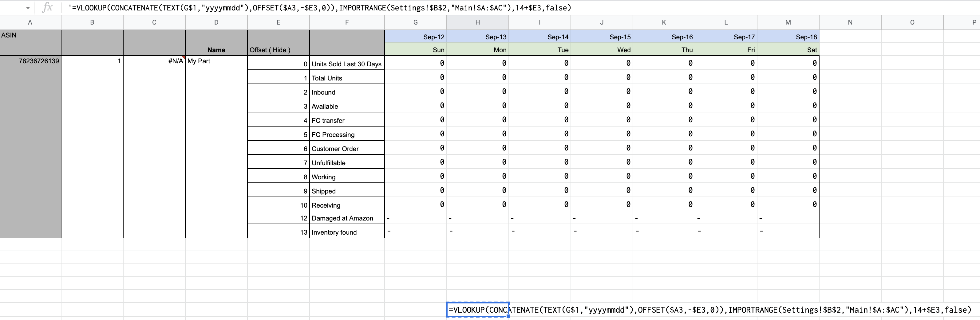Click the Sep-14 date cell
The image size is (980, 320).
[539, 37]
